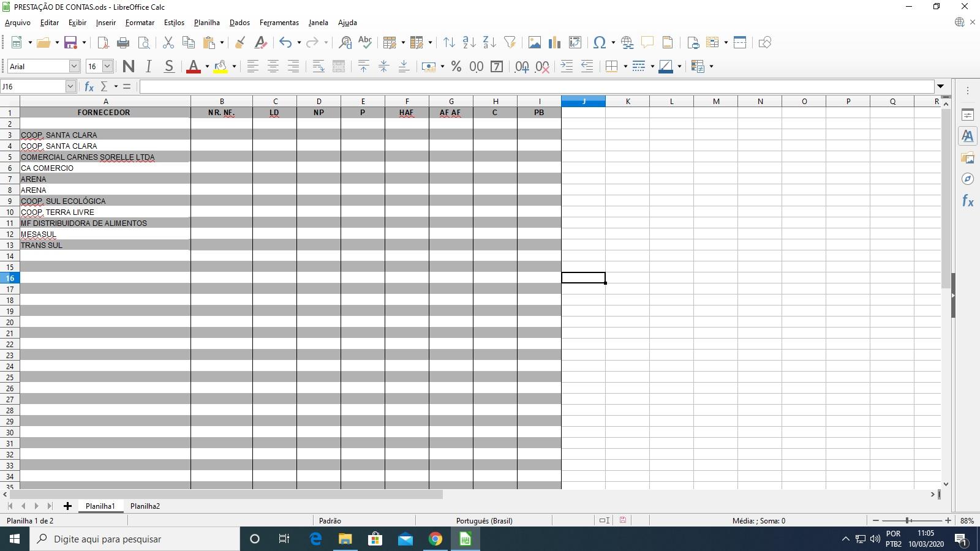This screenshot has height=551, width=980.
Task: Undo the last action
Action: tap(285, 42)
